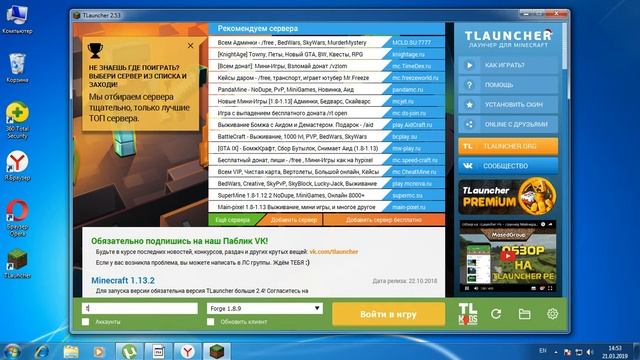Click the EN language indicator in the tray
The image size is (640, 360).
(542, 351)
